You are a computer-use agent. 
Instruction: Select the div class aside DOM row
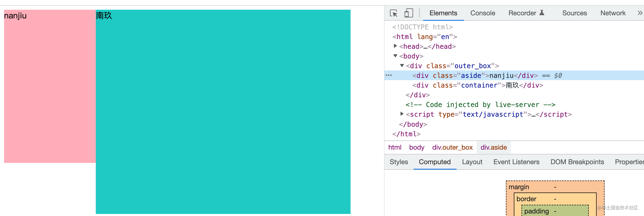click(x=514, y=75)
